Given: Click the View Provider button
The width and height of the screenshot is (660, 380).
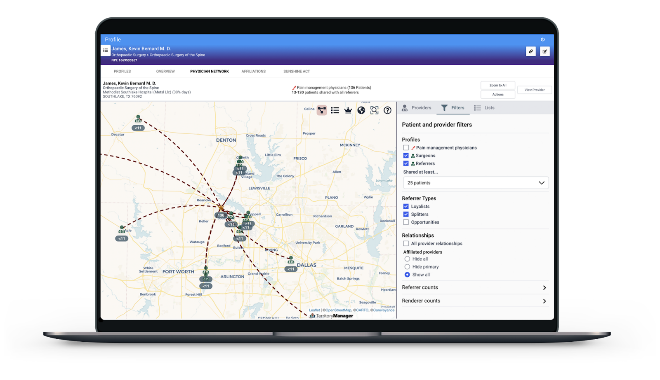Looking at the screenshot, I should pos(535,90).
